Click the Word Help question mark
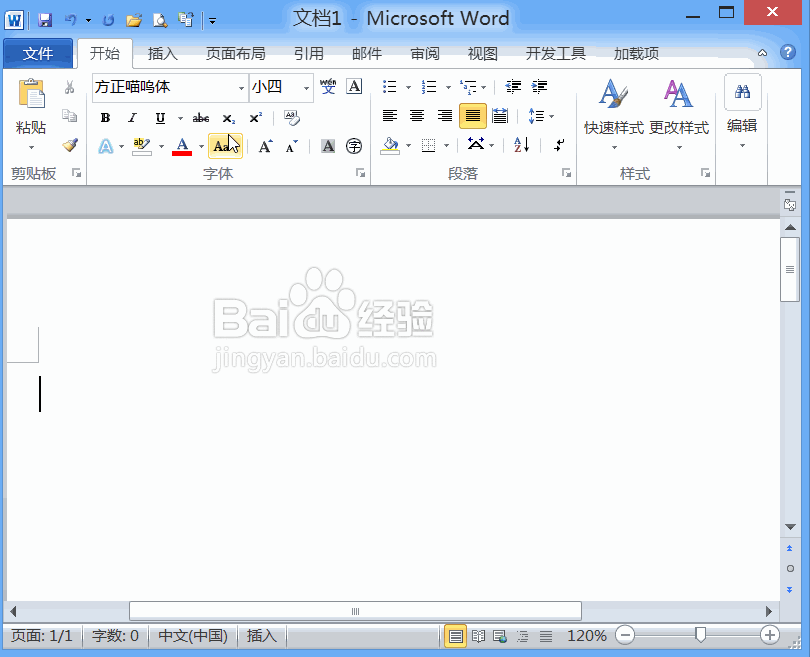This screenshot has width=810, height=657. 788,52
